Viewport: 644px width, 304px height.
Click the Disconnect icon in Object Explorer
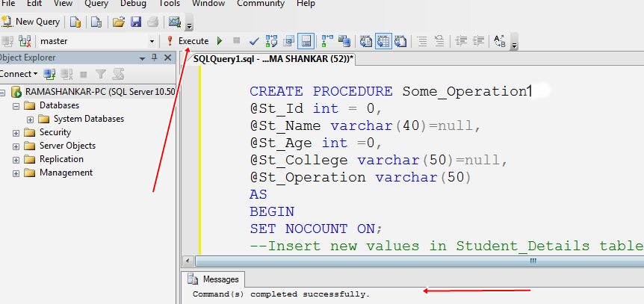66,74
